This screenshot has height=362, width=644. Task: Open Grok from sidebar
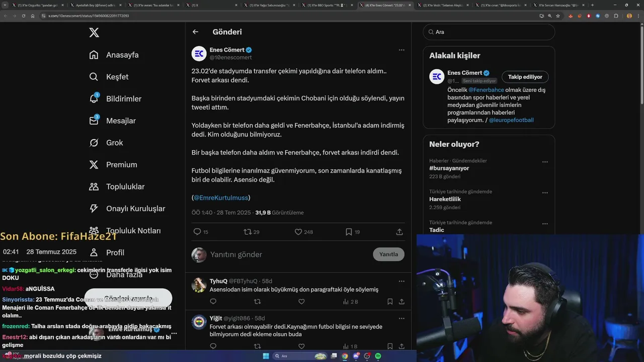(114, 143)
